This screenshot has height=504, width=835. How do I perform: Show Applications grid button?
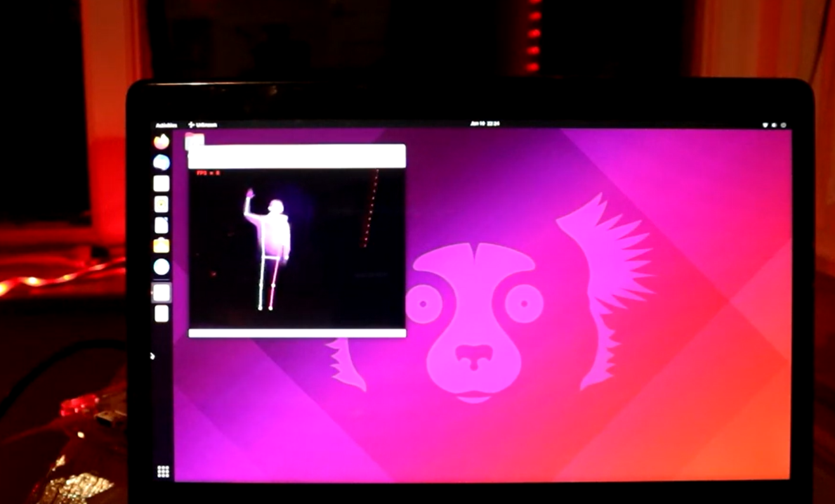click(x=163, y=471)
